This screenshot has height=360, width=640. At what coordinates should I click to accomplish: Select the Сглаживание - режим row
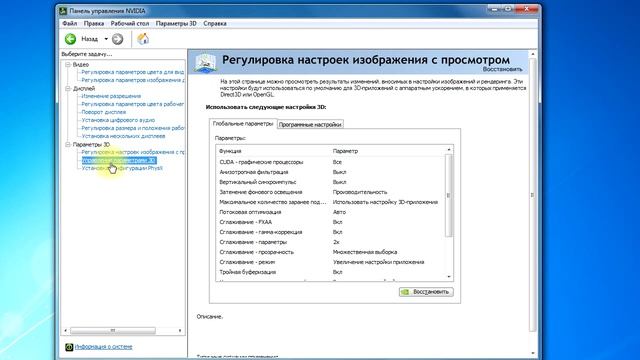click(331, 262)
